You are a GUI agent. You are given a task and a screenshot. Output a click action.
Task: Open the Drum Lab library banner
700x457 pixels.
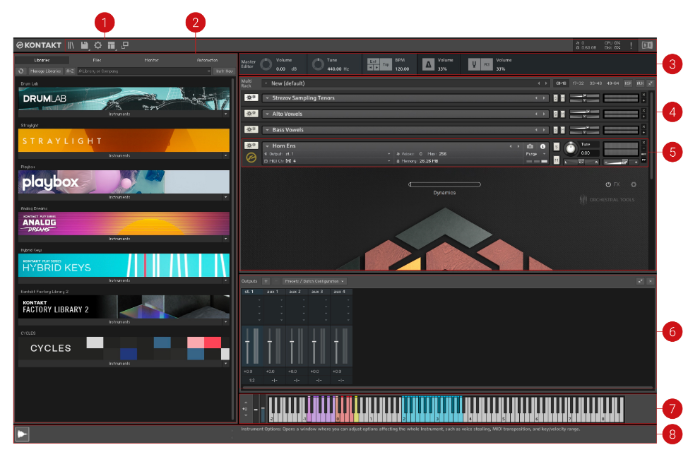tap(124, 99)
